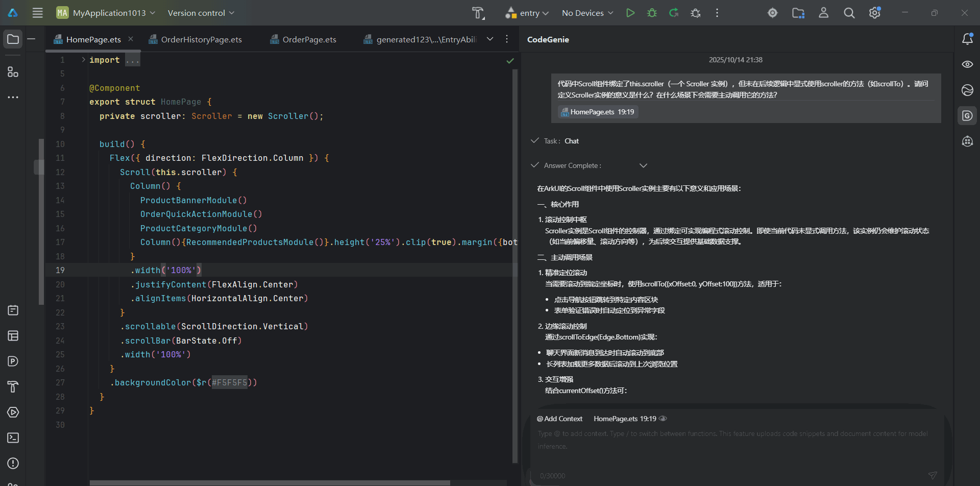The width and height of the screenshot is (980, 486).
Task: Expand the folded import block
Action: click(83, 60)
